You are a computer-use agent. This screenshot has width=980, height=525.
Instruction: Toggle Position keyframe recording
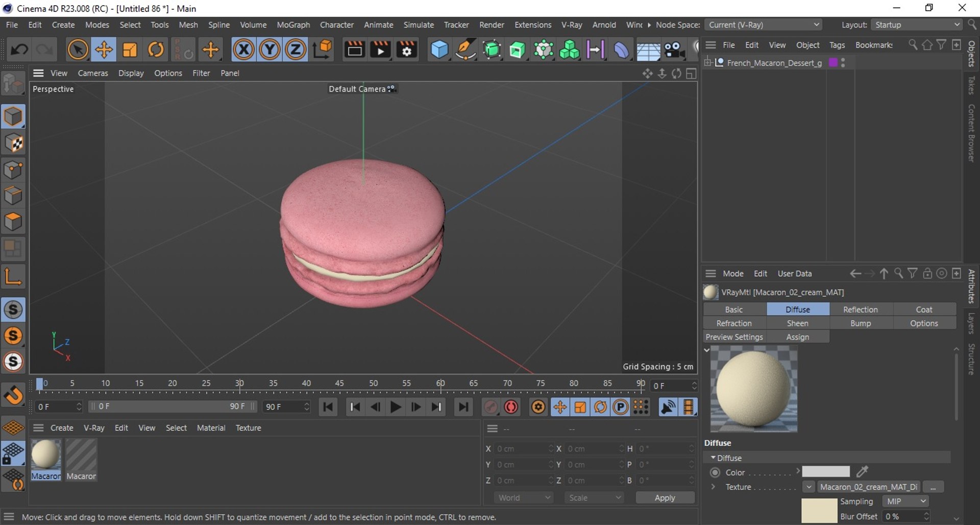(560, 407)
